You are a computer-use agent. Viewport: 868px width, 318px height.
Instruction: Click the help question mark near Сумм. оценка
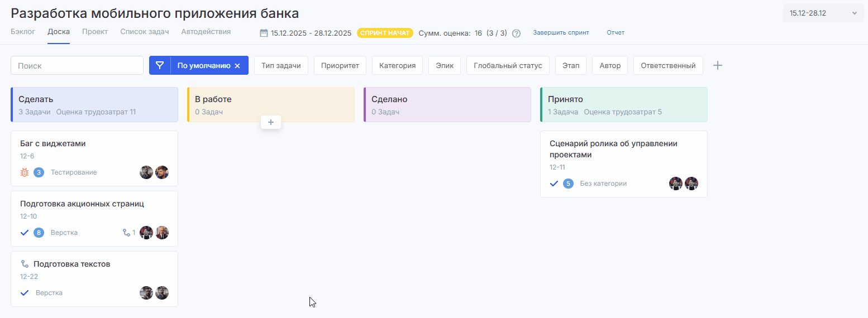pyautogui.click(x=516, y=33)
